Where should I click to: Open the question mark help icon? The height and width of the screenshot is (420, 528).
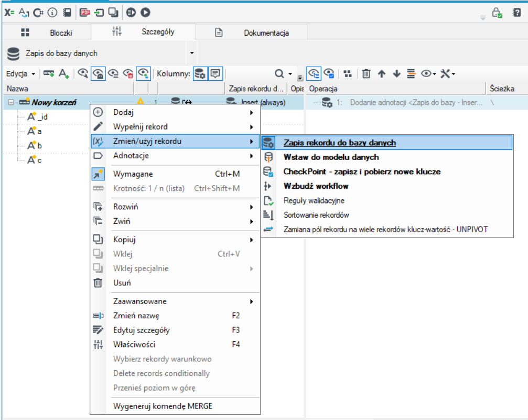516,13
